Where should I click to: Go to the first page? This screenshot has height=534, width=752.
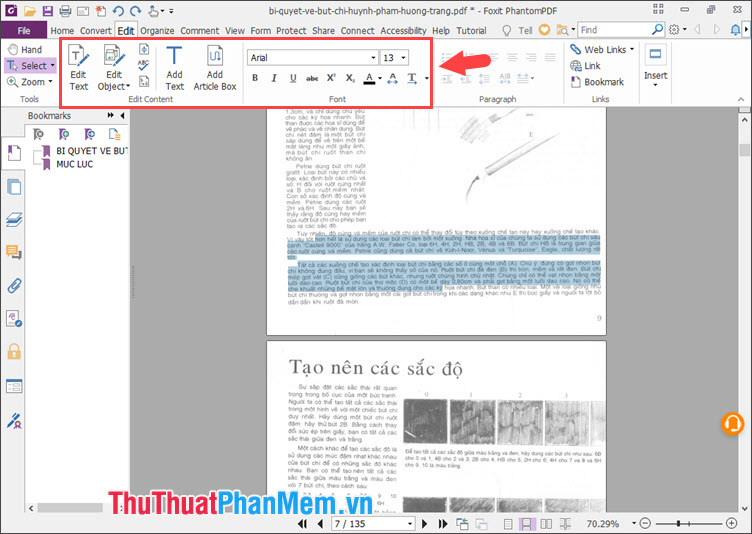coord(302,523)
